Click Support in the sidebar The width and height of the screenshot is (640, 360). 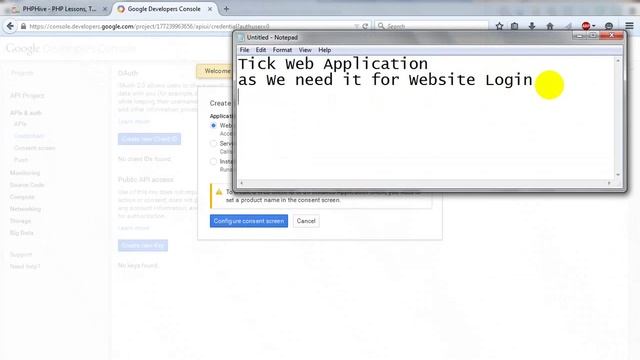click(21, 254)
